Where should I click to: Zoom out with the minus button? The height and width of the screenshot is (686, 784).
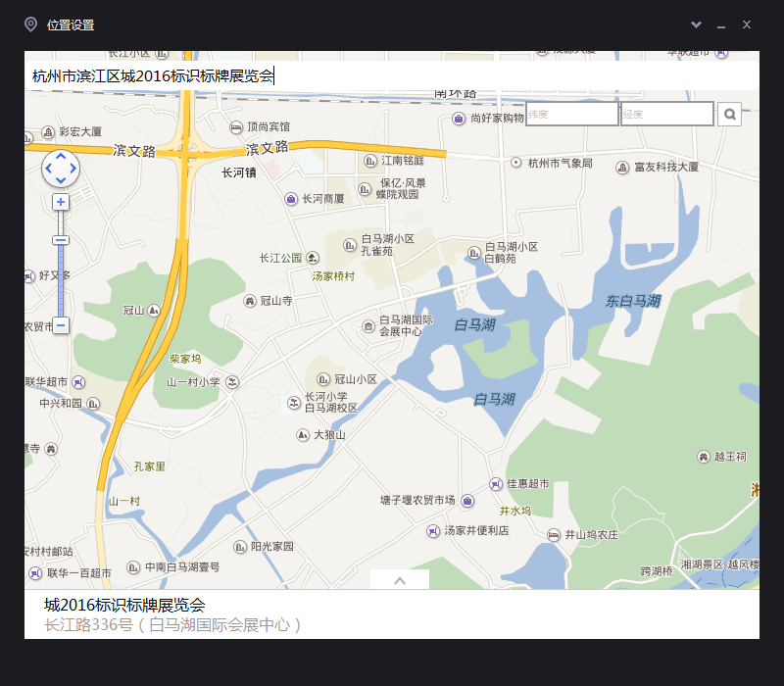pyautogui.click(x=61, y=325)
